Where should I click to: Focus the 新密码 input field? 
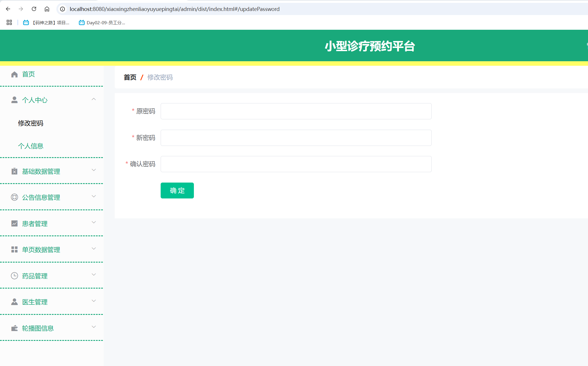[296, 138]
